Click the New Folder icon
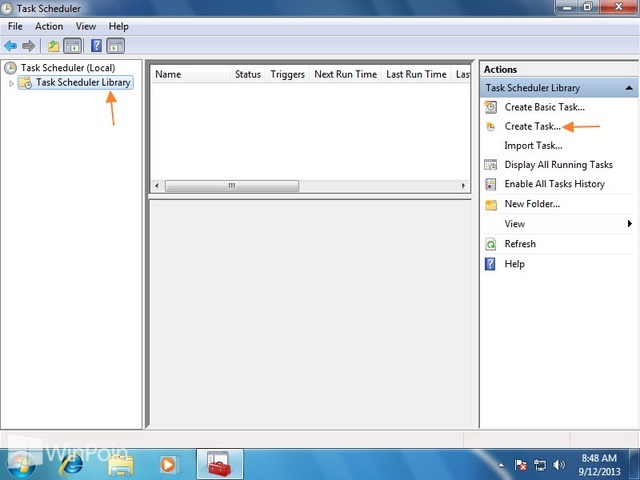This screenshot has height=480, width=640. (491, 204)
